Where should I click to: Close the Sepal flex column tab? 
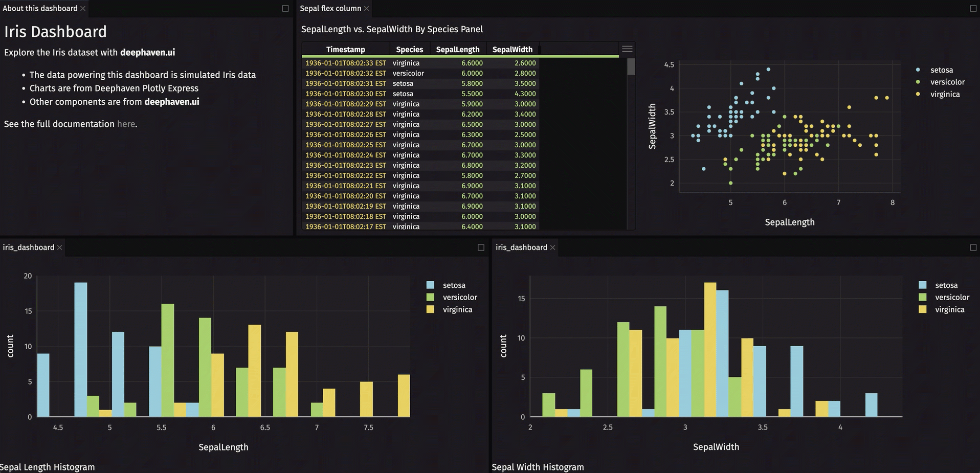click(366, 8)
